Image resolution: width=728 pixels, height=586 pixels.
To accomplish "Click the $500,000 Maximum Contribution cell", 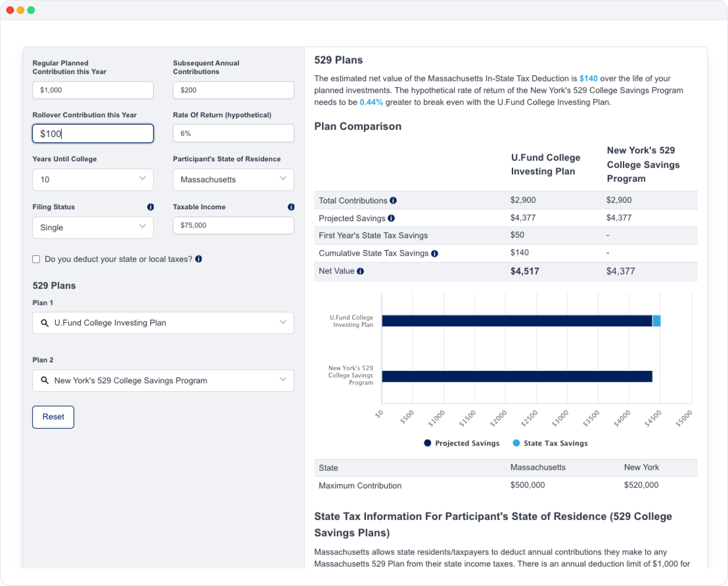I will click(527, 485).
